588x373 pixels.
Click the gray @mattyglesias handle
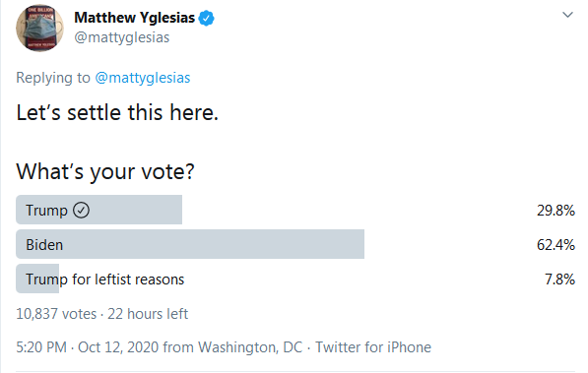pyautogui.click(x=122, y=37)
